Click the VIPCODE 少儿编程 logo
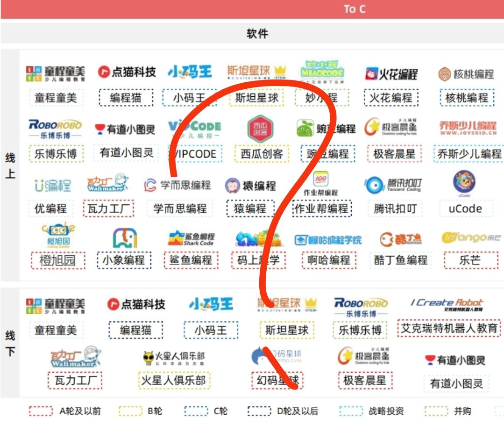The height and width of the screenshot is (440, 504). [194, 129]
